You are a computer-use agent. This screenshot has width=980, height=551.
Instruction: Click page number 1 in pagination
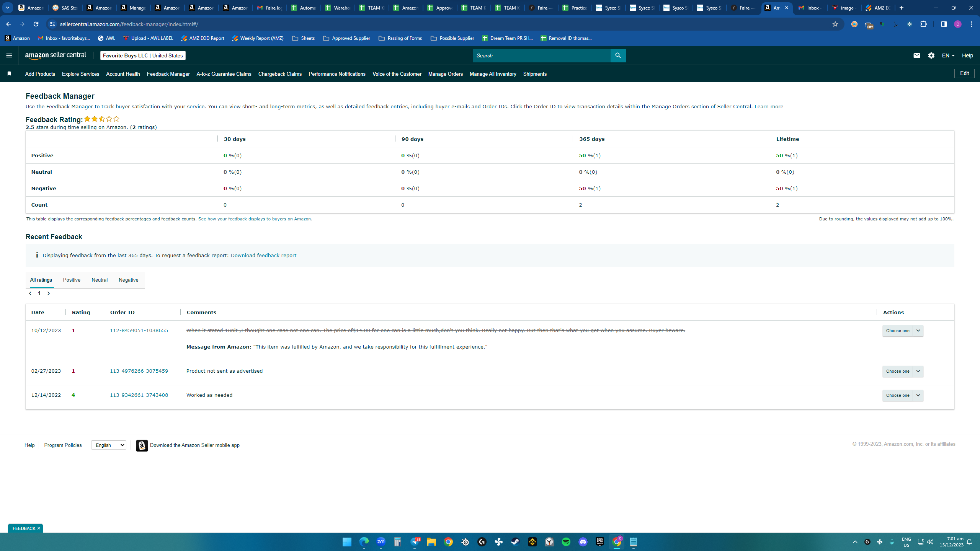click(39, 293)
